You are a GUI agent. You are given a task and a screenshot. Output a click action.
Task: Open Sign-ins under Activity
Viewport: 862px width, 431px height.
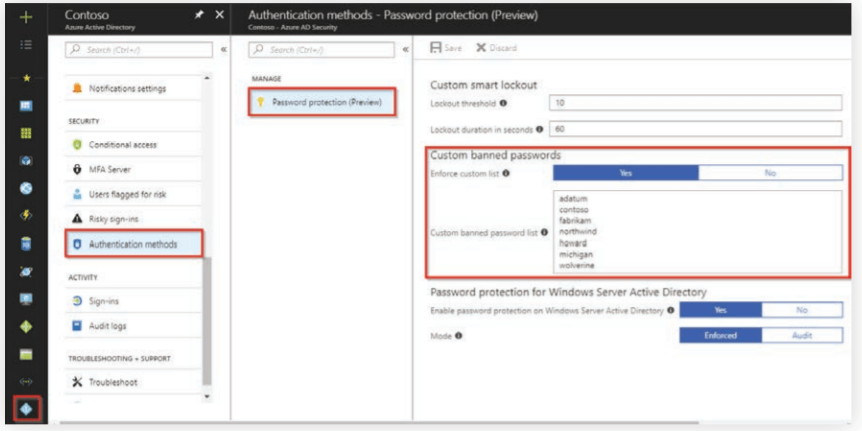(x=132, y=301)
